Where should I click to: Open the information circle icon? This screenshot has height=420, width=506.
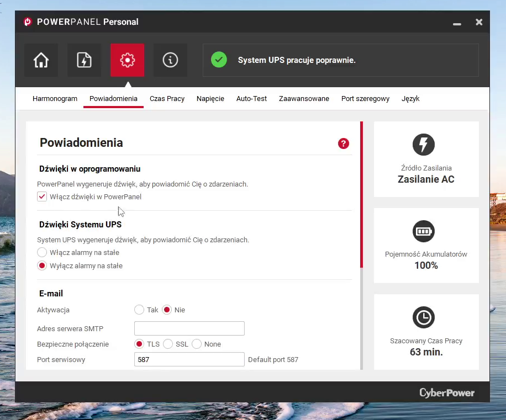170,60
